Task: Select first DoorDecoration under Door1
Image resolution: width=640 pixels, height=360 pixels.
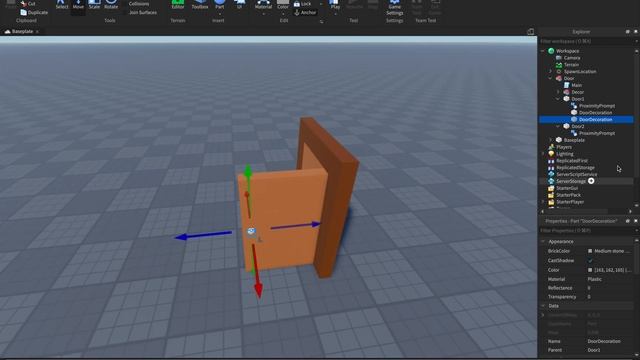Action: (595, 113)
